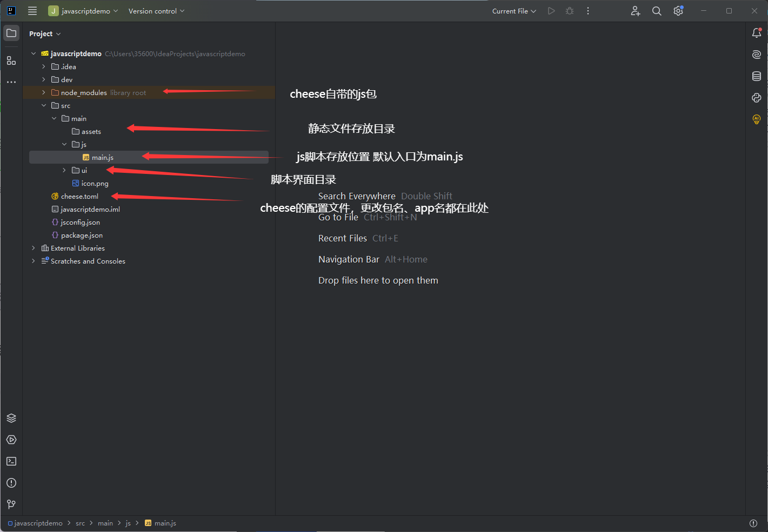Open the Terminal tool window
The image size is (768, 532).
pos(11,461)
